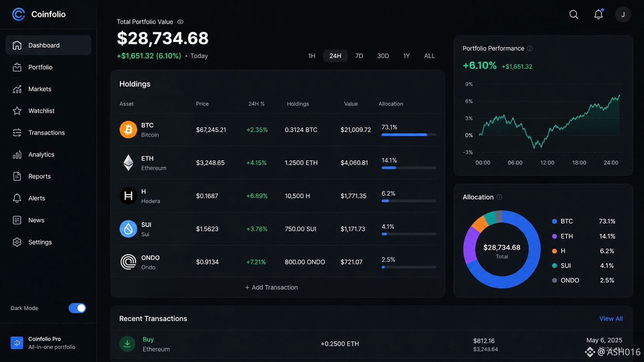Click the Sui droplet icon

click(x=128, y=229)
